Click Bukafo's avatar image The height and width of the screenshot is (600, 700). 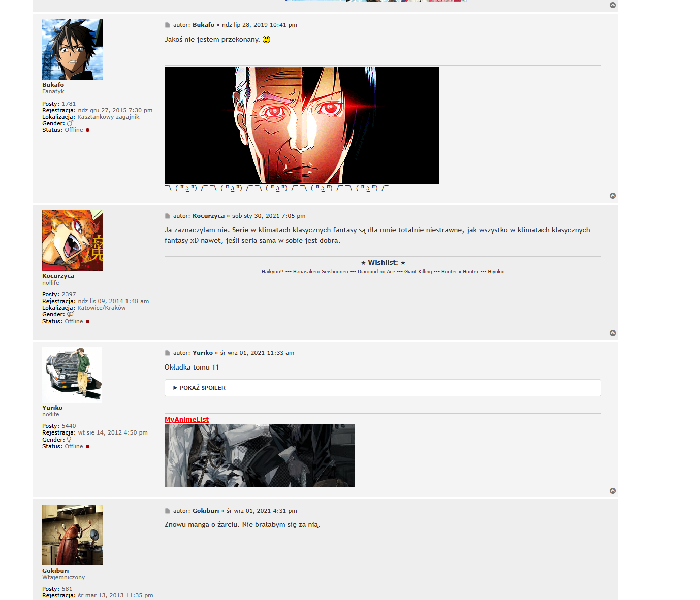[x=73, y=49]
